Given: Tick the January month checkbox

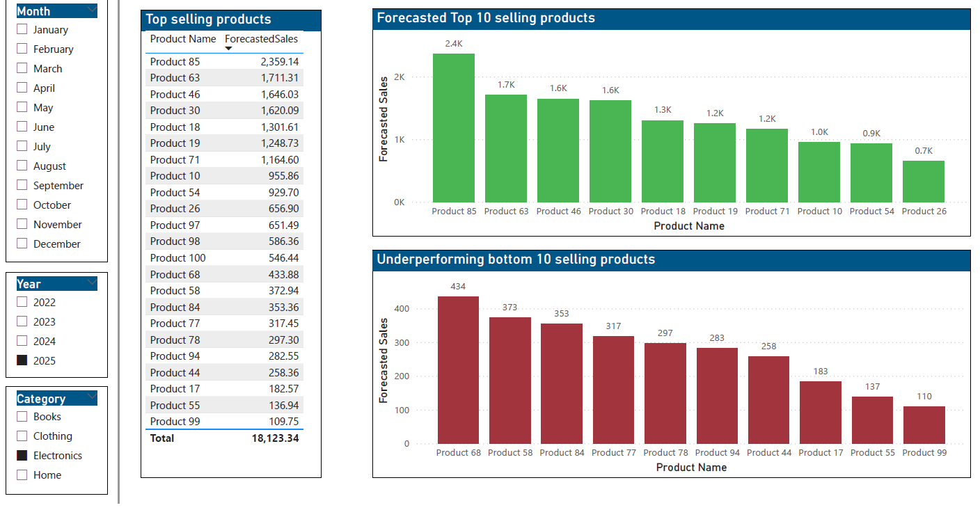Looking at the screenshot, I should pyautogui.click(x=22, y=29).
